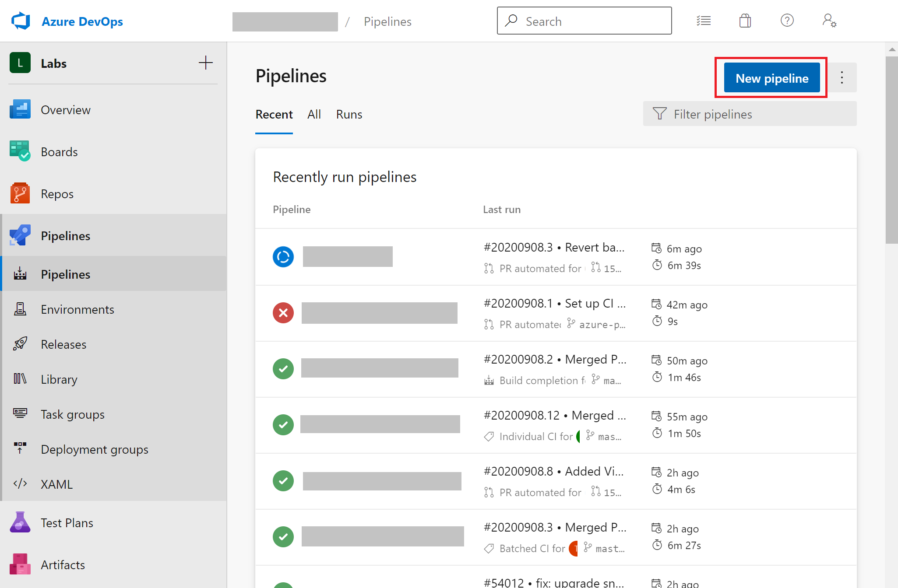Click the plus icon beside Labs
Image resolution: width=898 pixels, height=588 pixels.
pos(206,63)
